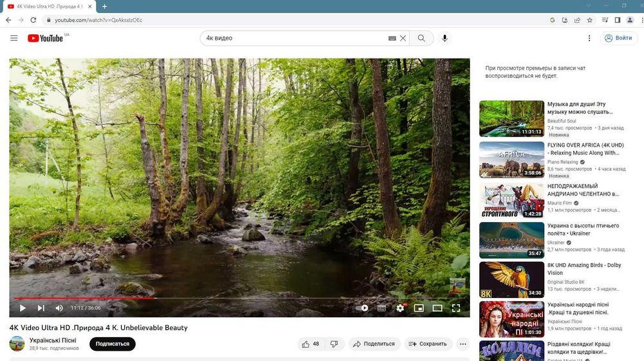Mute the video using speaker icon

click(59, 308)
